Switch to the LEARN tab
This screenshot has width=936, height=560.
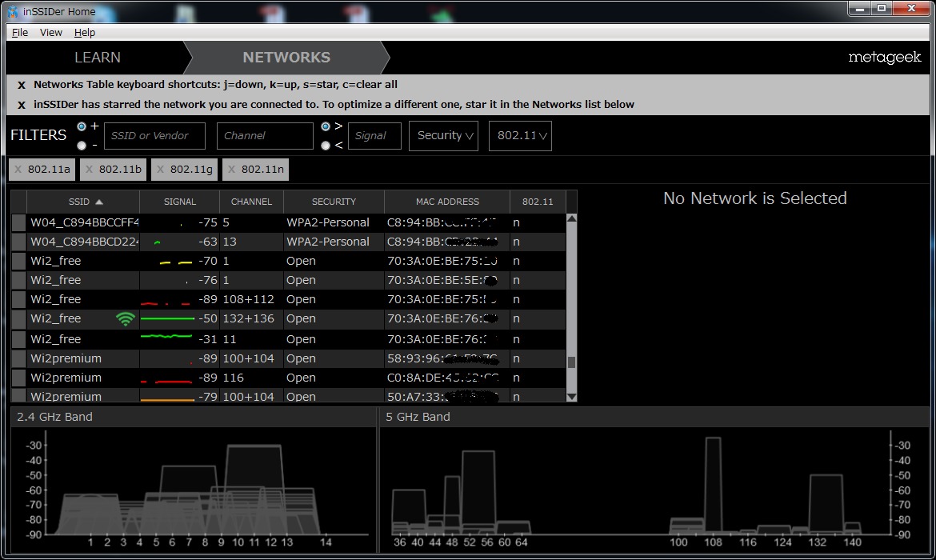coord(98,58)
